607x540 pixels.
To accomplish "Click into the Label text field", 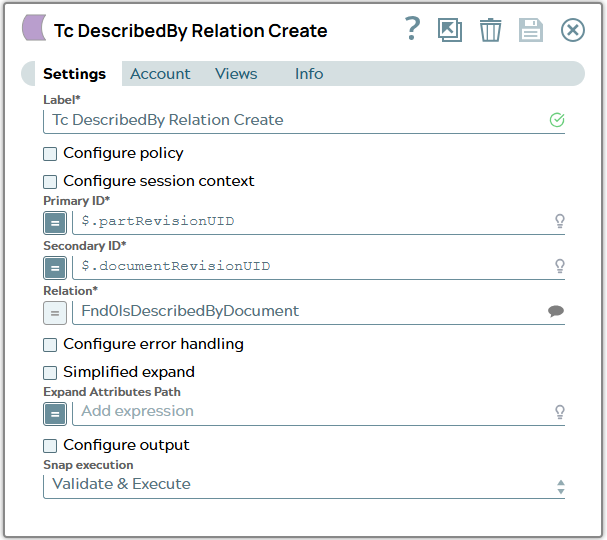I will [304, 121].
